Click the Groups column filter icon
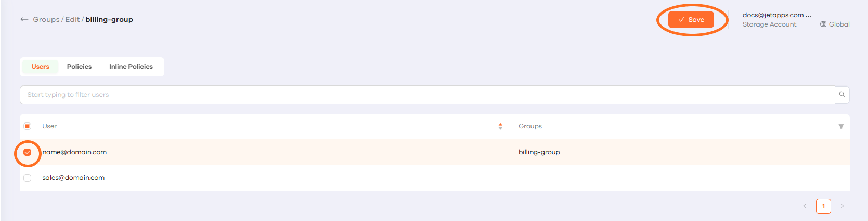868x221 pixels. click(841, 127)
